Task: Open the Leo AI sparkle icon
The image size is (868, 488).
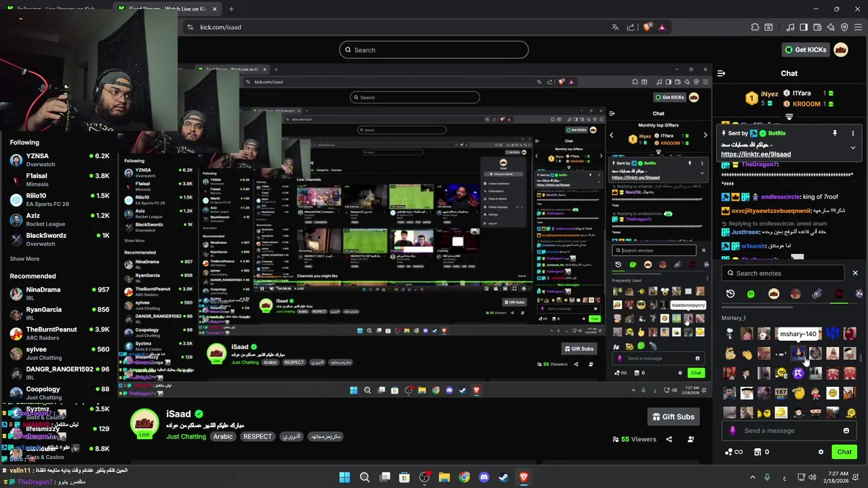Action: (831, 27)
